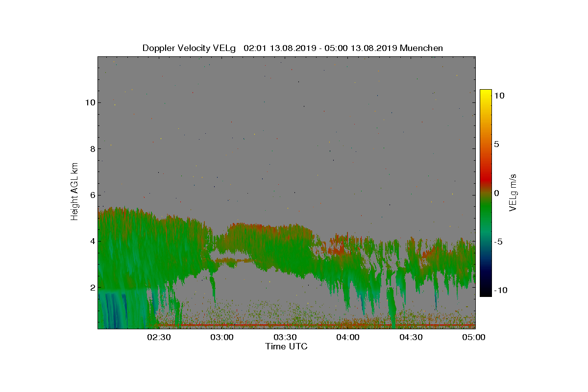Click the 10 km height tick label
The width and height of the screenshot is (588, 392).
click(x=89, y=102)
